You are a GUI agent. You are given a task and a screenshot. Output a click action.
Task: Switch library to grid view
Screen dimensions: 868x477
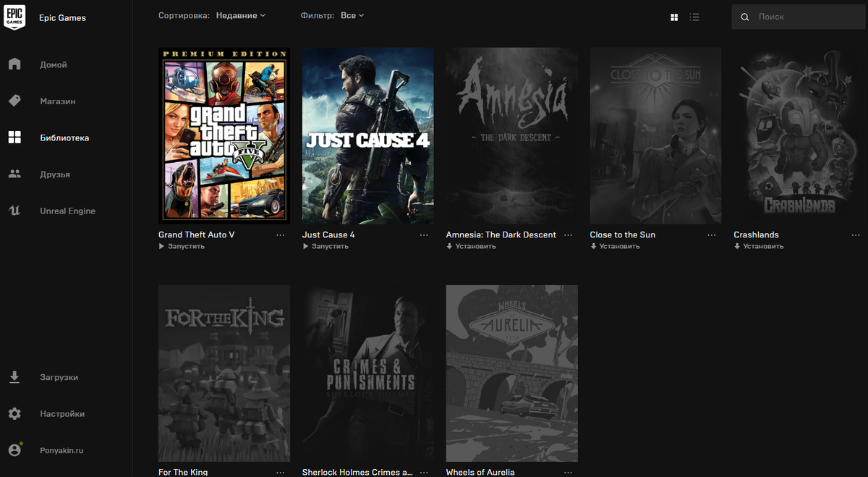click(x=674, y=17)
